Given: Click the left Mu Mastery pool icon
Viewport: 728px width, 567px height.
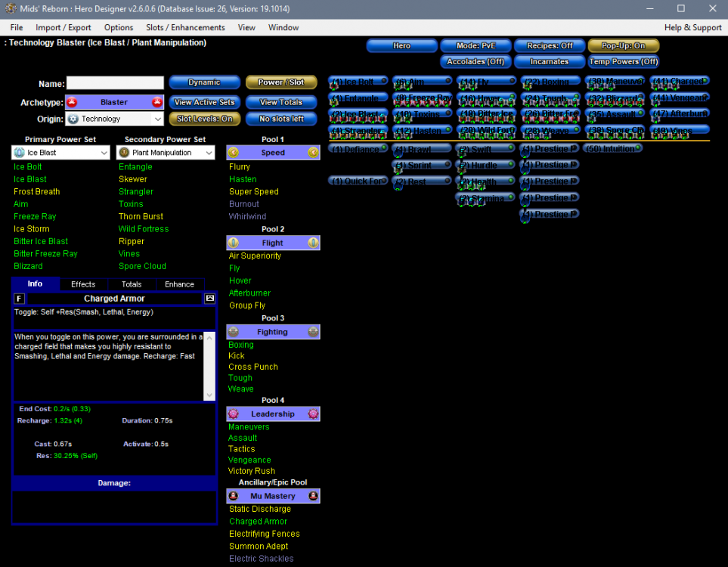Looking at the screenshot, I should pyautogui.click(x=233, y=496).
